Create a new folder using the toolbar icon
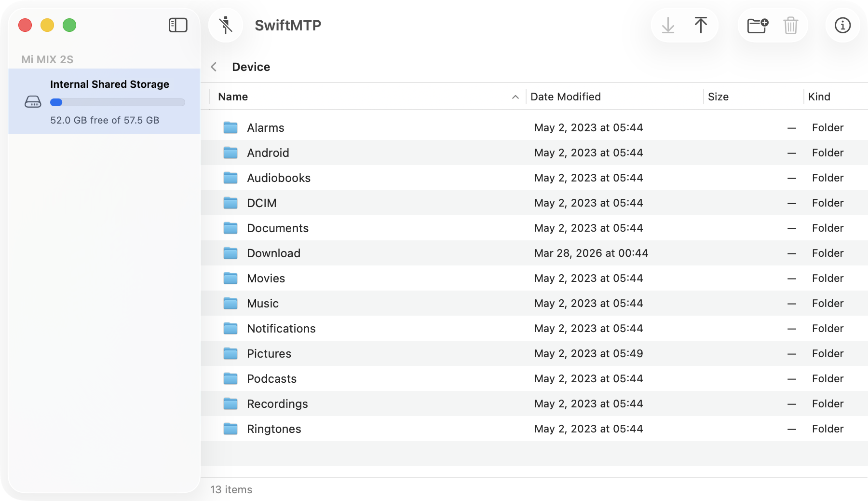Screen dimensions: 868x501 pyautogui.click(x=757, y=25)
